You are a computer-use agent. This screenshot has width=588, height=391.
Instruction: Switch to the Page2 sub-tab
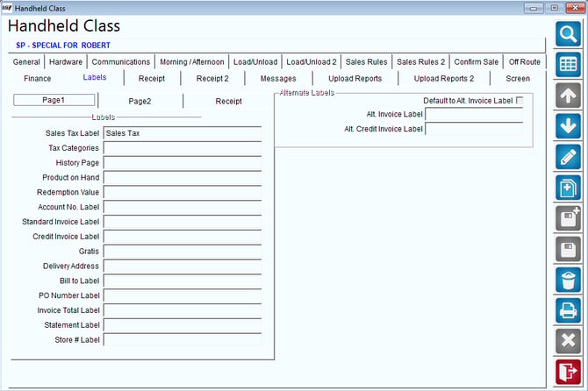140,101
